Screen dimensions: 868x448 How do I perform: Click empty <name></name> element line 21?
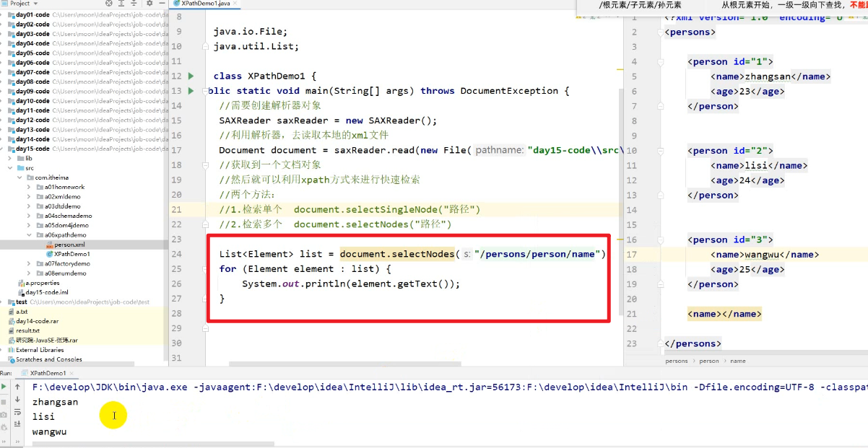(724, 314)
